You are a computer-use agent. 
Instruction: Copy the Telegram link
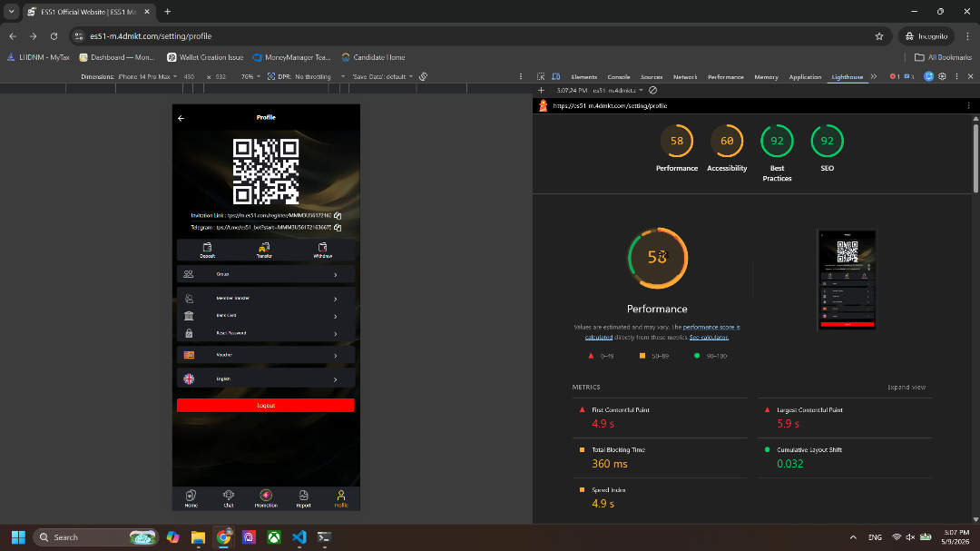point(338,228)
